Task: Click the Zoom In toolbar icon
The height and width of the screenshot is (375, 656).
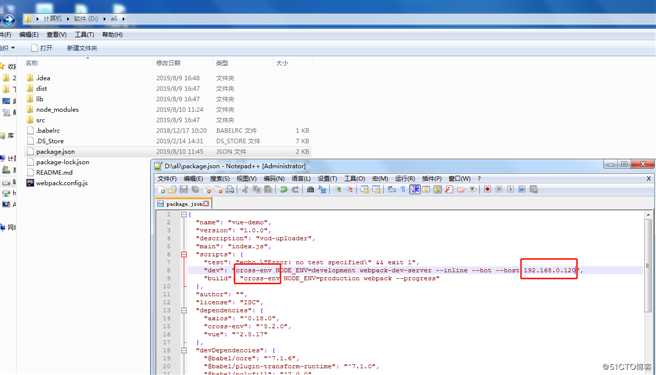Action: (339, 190)
